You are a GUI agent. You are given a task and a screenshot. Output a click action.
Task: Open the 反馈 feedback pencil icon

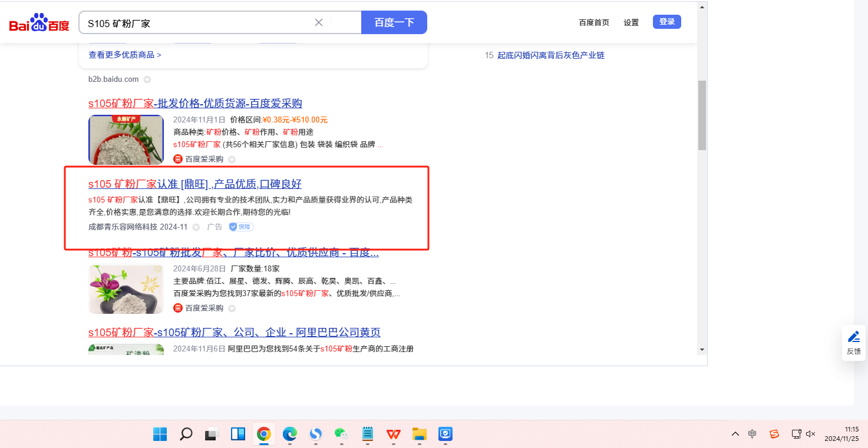pyautogui.click(x=853, y=337)
